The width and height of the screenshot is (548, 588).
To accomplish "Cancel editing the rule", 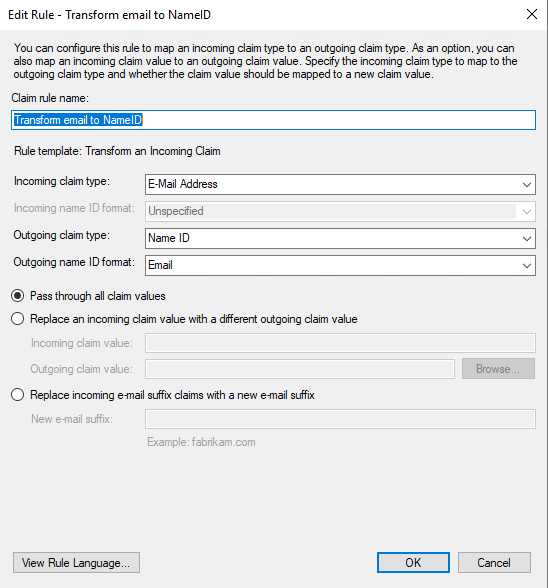I will [x=494, y=562].
